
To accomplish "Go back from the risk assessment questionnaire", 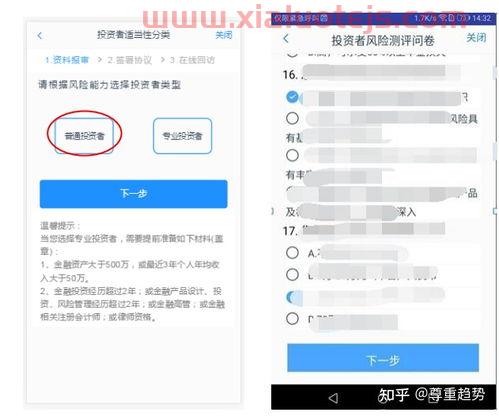I will pyautogui.click(x=286, y=38).
